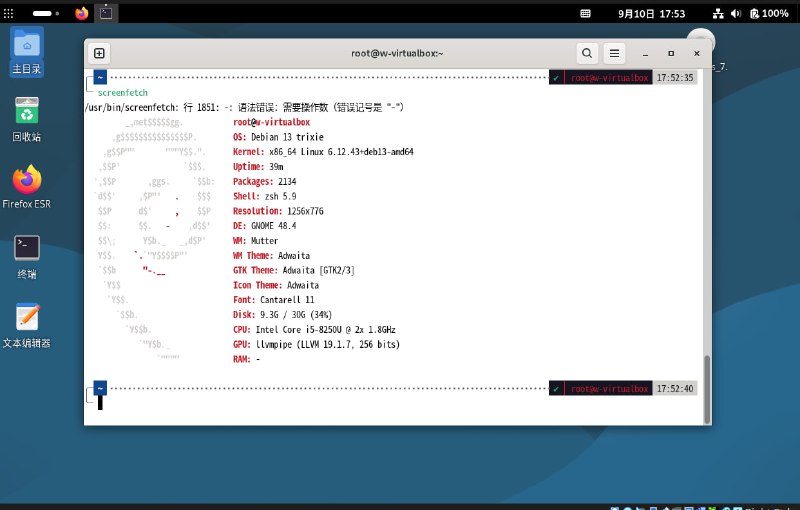Open the 文本编辑器 text editor icon
The width and height of the screenshot is (800, 510).
[x=27, y=325]
